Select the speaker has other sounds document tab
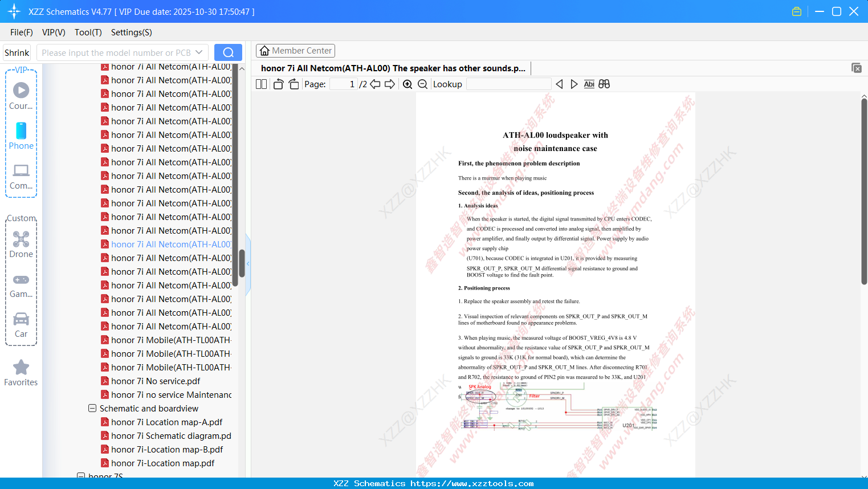 tap(393, 68)
